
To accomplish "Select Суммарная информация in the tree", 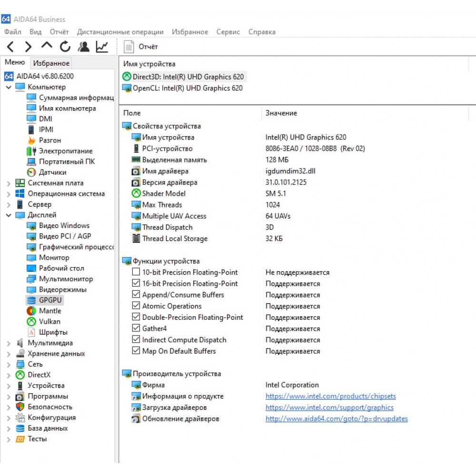I will coord(70,98).
